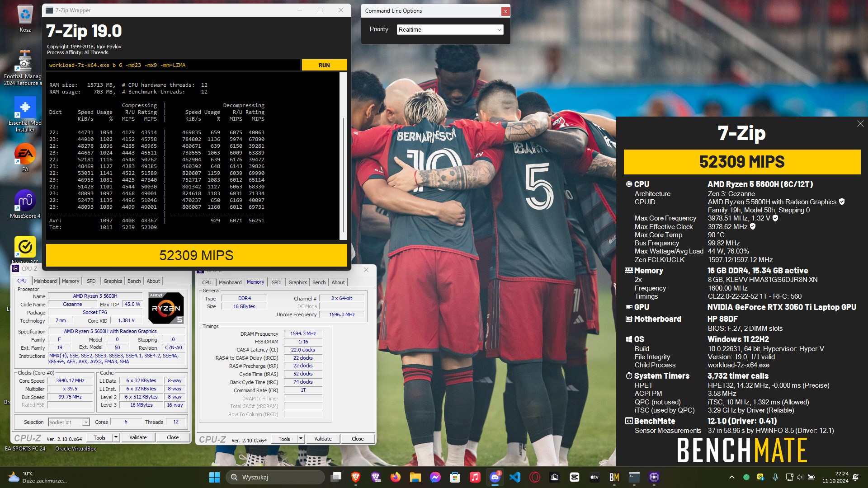
Task: Expand the system tray hidden icons chevron
Action: click(x=731, y=477)
